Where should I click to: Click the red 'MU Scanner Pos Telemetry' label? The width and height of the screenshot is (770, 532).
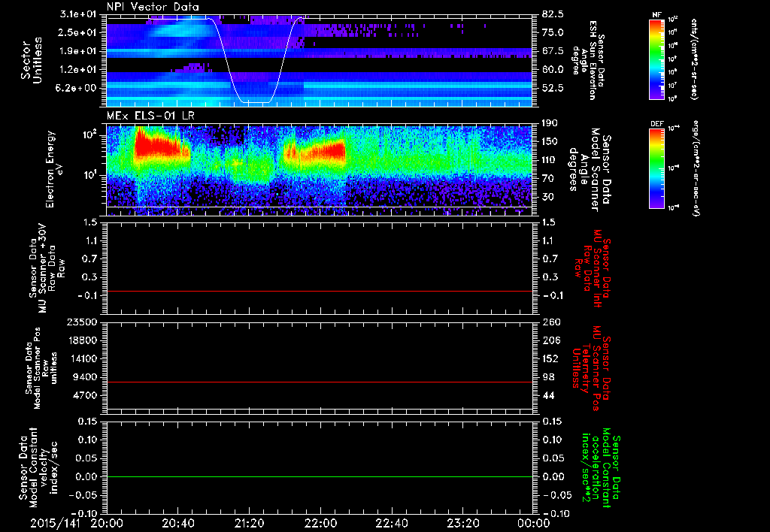click(x=591, y=368)
